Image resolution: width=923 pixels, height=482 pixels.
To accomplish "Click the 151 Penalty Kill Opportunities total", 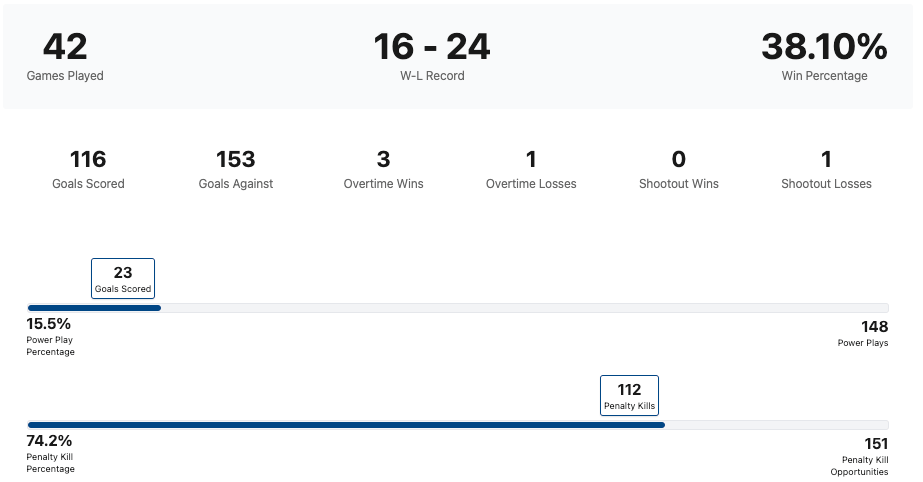I will pyautogui.click(x=874, y=443).
